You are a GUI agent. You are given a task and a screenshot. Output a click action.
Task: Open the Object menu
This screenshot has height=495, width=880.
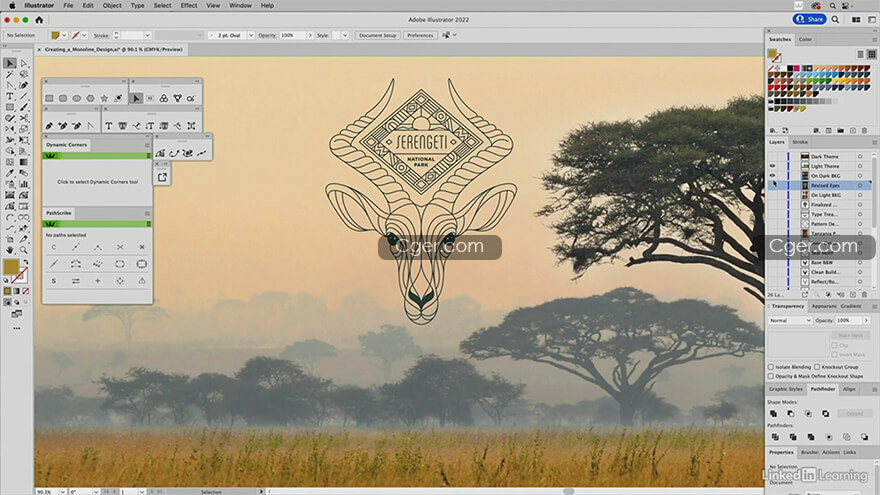(x=112, y=5)
